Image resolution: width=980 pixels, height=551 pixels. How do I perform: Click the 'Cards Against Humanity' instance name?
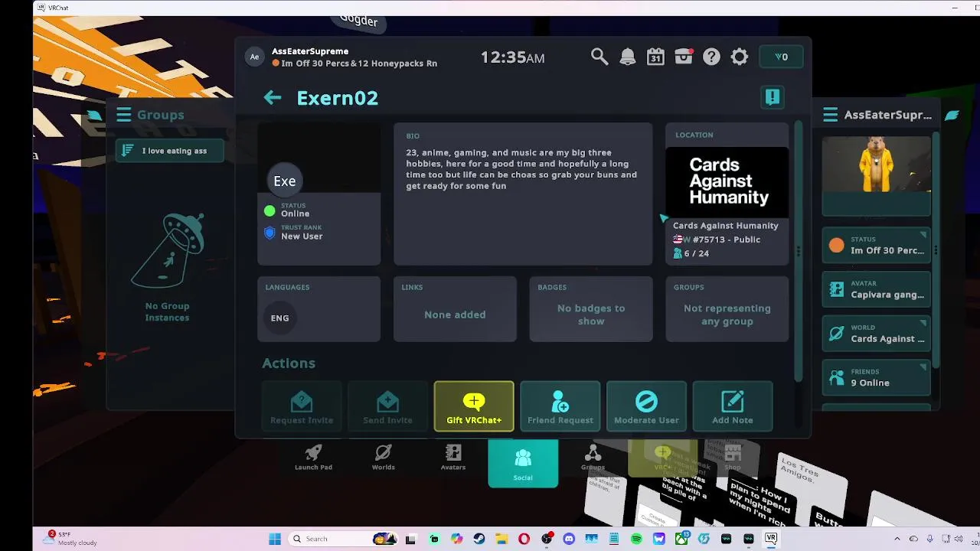(x=725, y=226)
